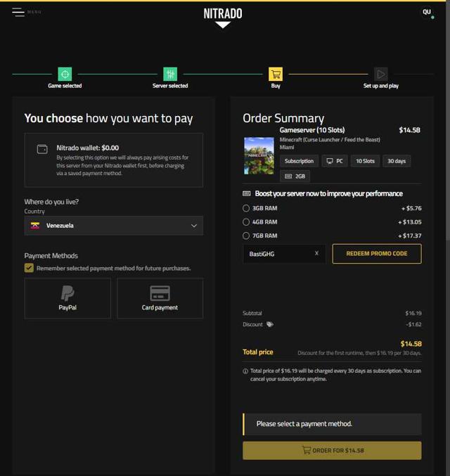Screen dimensions: 450x476
Task: Click the credit card icon
Action: coord(160,293)
